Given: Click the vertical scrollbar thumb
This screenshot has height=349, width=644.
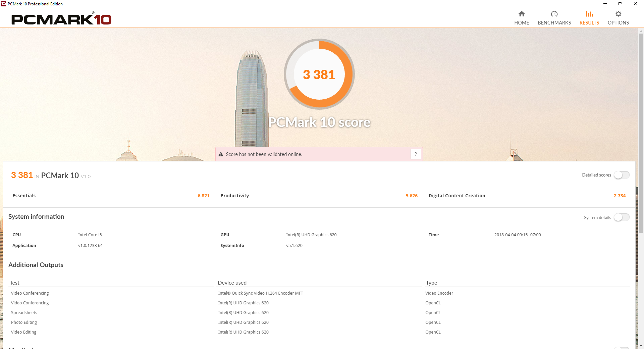Looking at the screenshot, I should [641, 134].
